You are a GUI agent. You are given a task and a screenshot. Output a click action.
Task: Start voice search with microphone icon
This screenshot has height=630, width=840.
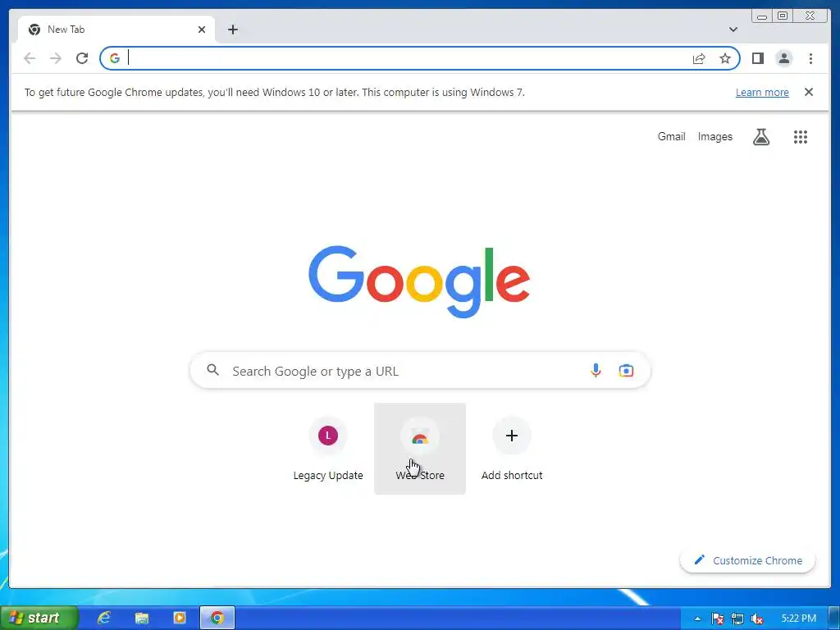click(x=596, y=370)
